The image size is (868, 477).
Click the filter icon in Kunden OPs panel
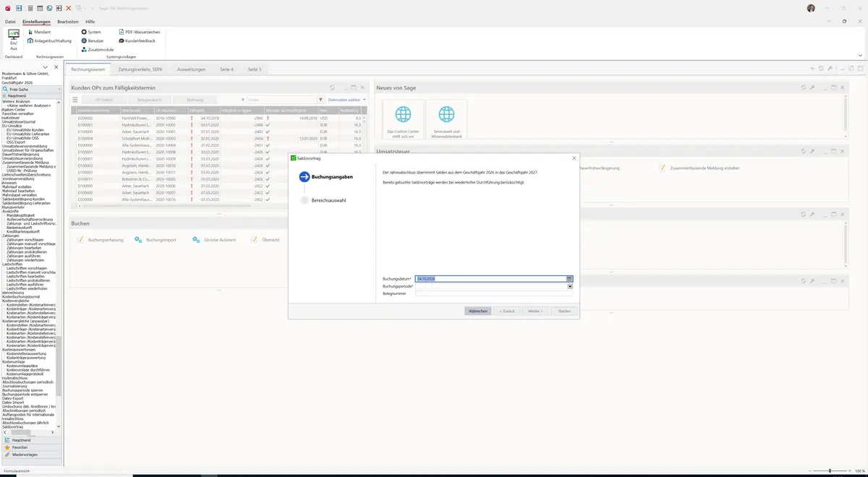click(320, 100)
